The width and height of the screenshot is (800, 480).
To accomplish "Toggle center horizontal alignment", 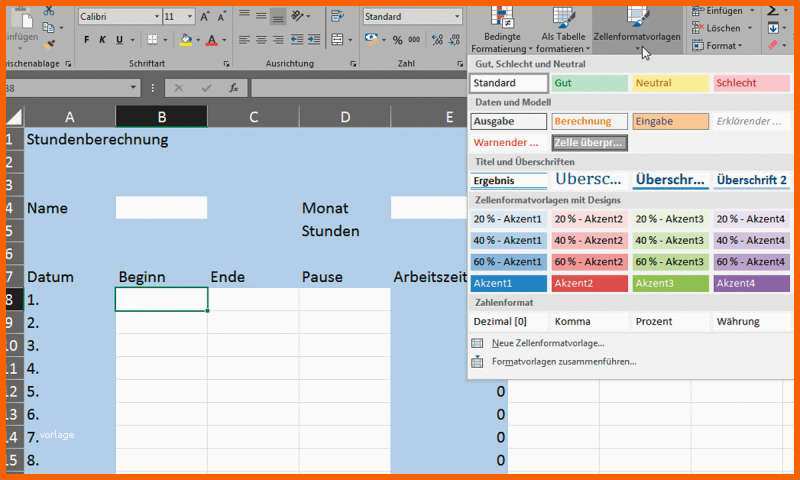I will point(262,40).
